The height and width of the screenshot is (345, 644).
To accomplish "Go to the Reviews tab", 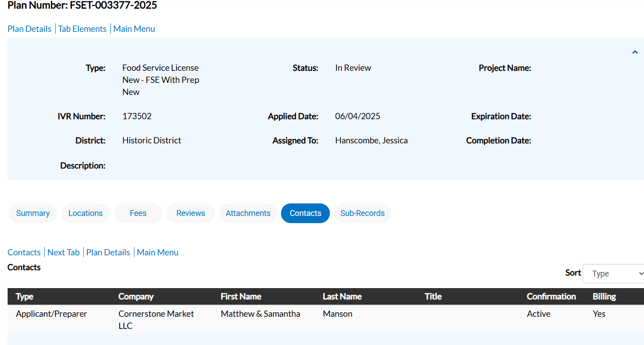I will point(190,213).
